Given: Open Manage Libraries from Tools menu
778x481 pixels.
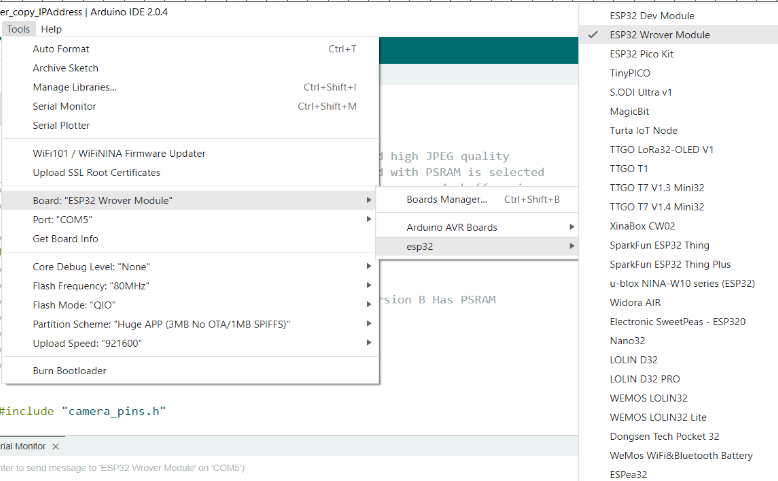Looking at the screenshot, I should (x=74, y=87).
